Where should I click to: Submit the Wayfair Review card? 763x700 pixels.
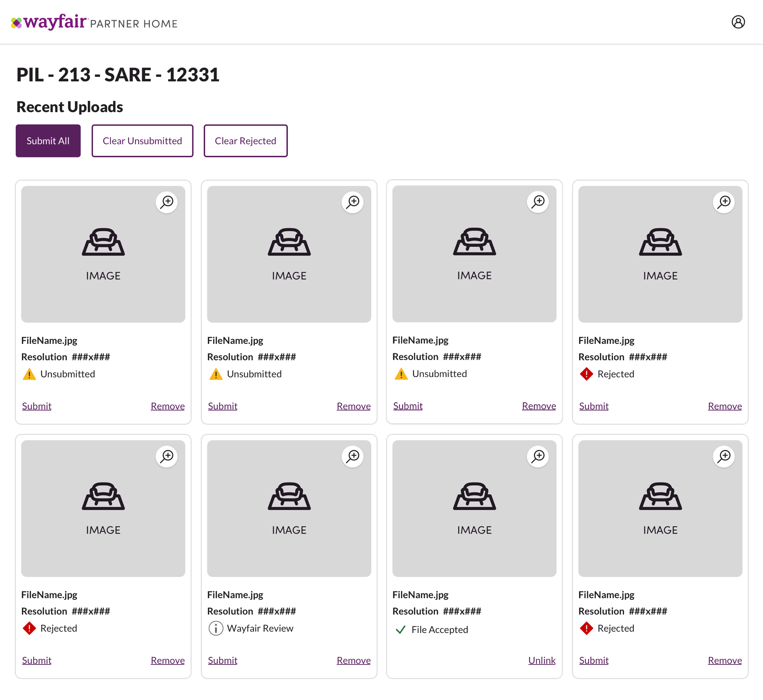pos(222,660)
